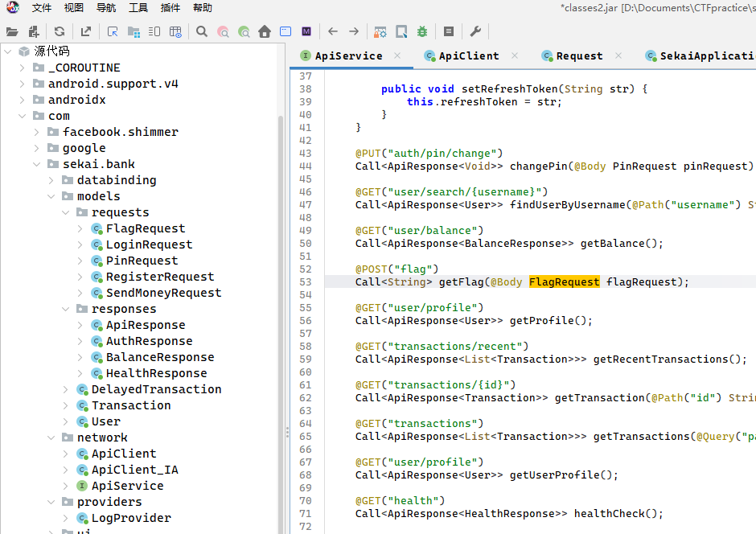This screenshot has width=756, height=534.
Task: Navigate back with the left arrow
Action: pyautogui.click(x=333, y=32)
